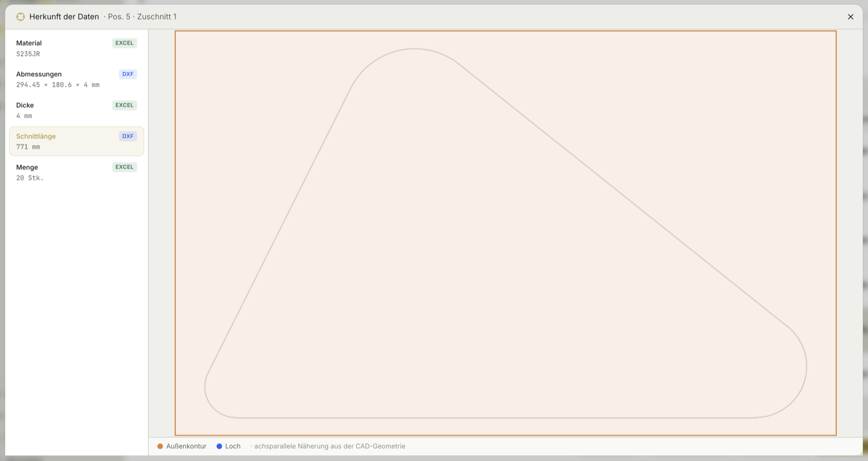Click the EXCEL badge next to Dicke
The height and width of the screenshot is (461, 868).
(124, 105)
